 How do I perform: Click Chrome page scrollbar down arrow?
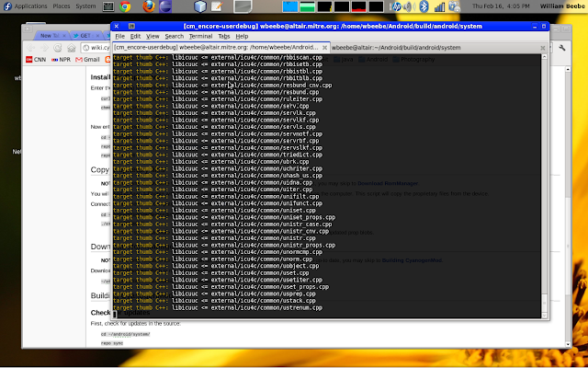point(568,344)
